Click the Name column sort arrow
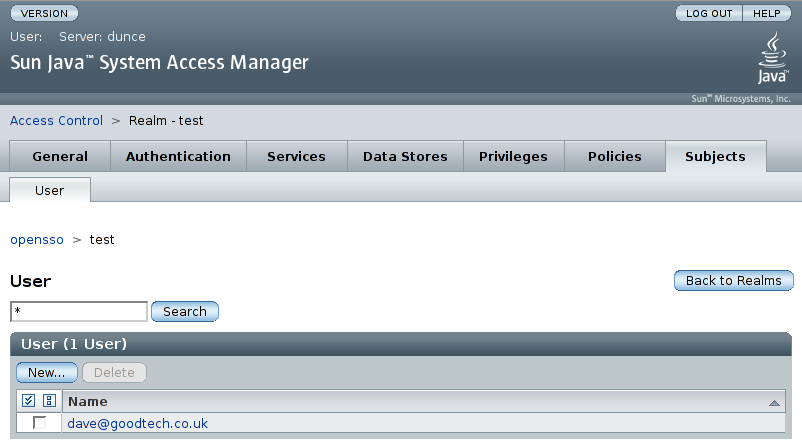 tap(774, 403)
